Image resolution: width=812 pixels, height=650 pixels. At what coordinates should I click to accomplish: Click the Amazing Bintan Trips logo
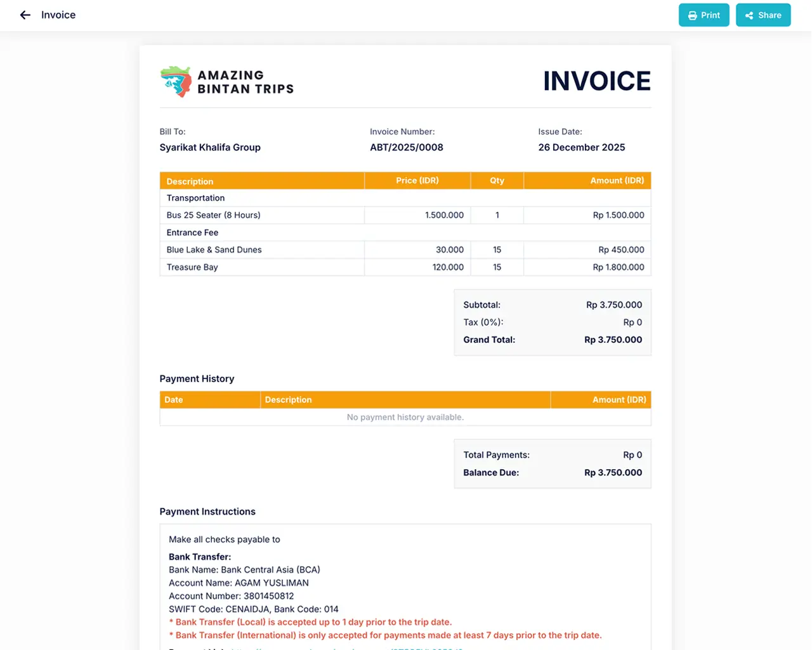click(226, 81)
